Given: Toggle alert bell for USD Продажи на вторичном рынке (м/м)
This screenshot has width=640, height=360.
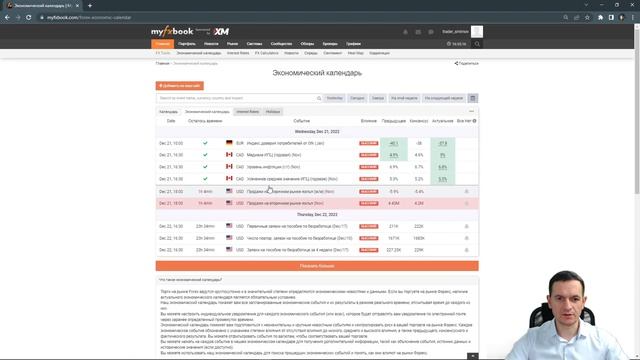Looking at the screenshot, I should [x=467, y=191].
